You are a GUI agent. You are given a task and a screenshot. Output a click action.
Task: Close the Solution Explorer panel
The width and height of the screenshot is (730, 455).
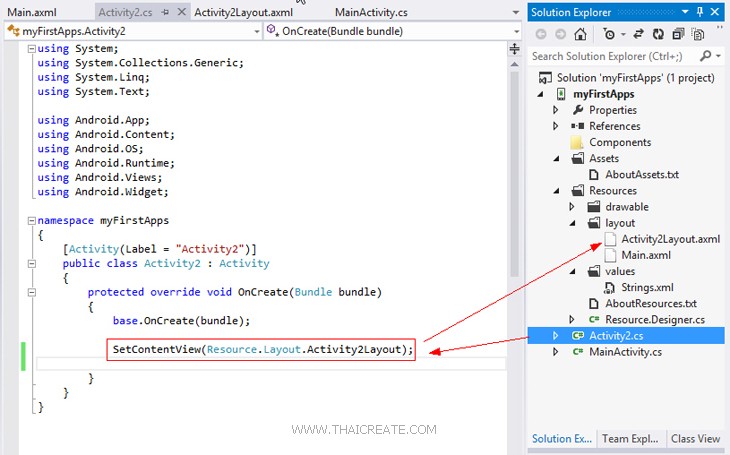(715, 12)
